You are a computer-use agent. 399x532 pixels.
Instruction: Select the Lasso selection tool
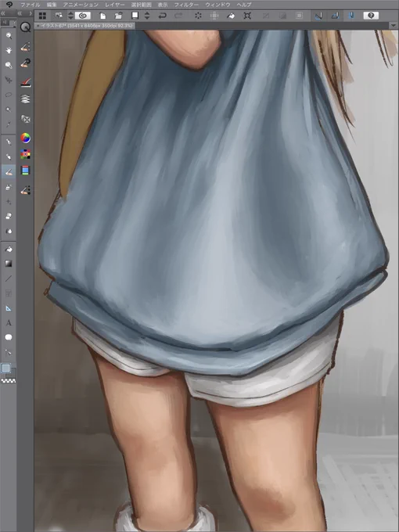click(9, 95)
